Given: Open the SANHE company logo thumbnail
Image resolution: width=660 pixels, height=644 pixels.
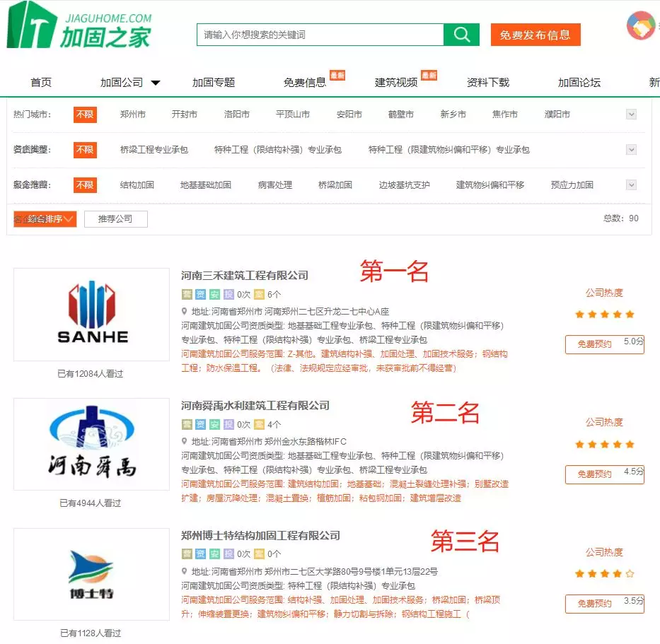Looking at the screenshot, I should [92, 315].
